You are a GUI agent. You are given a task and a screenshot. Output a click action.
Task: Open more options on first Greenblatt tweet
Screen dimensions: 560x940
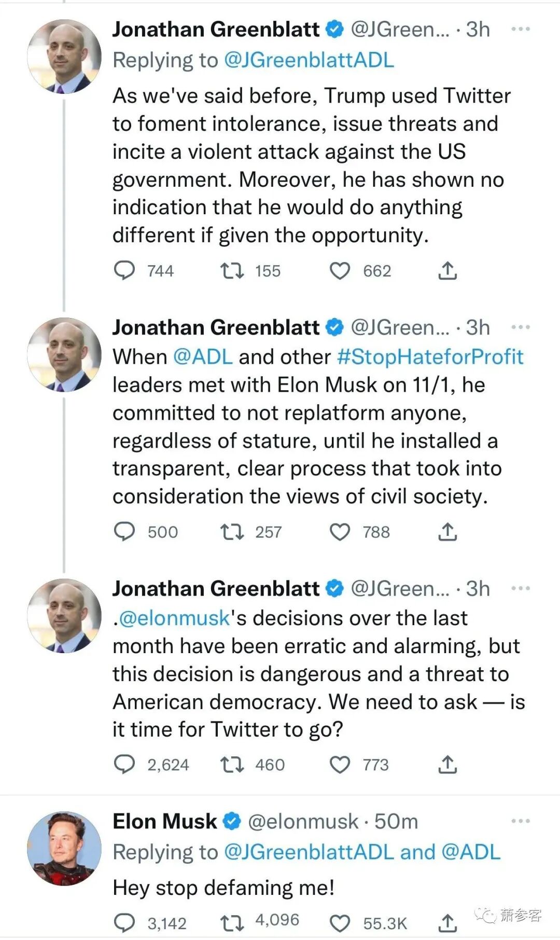tap(520, 29)
